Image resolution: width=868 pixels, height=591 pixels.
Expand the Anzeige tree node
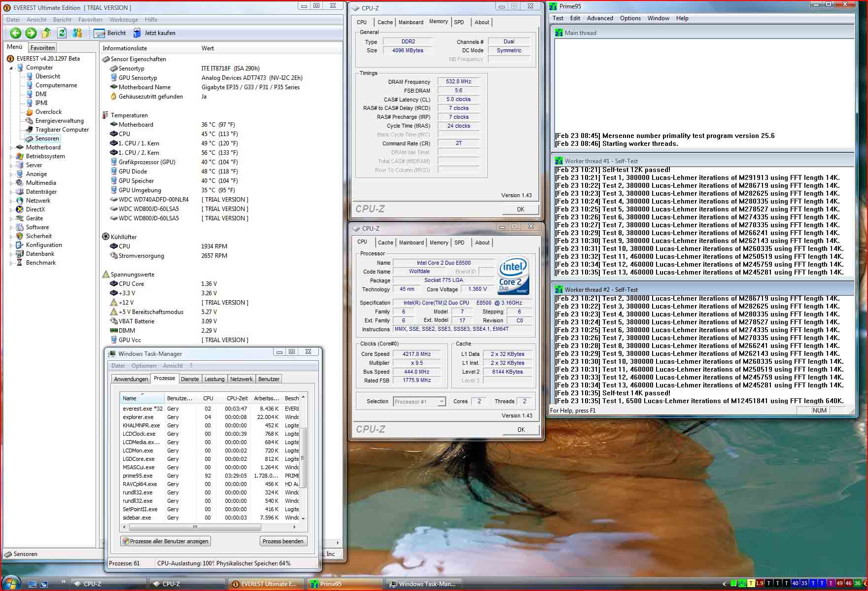[x=11, y=174]
